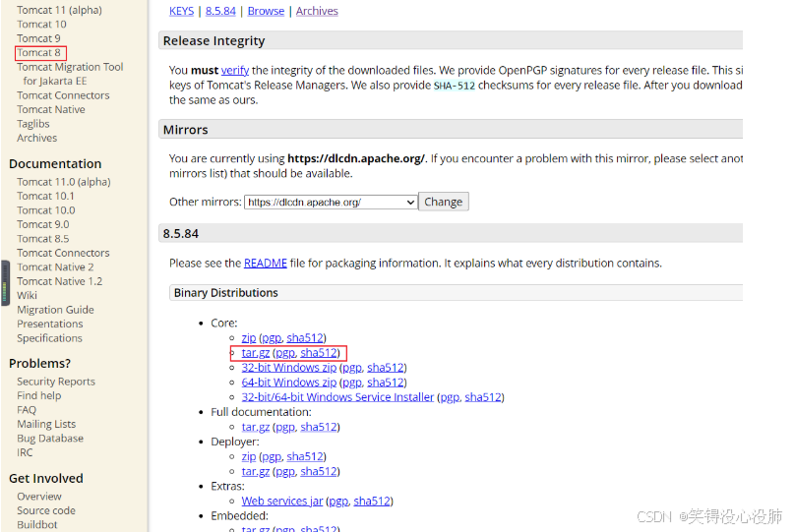Screen dimensions: 794x532
Task: Open the Tomcat 11 (alpha) download link
Action: click(59, 10)
